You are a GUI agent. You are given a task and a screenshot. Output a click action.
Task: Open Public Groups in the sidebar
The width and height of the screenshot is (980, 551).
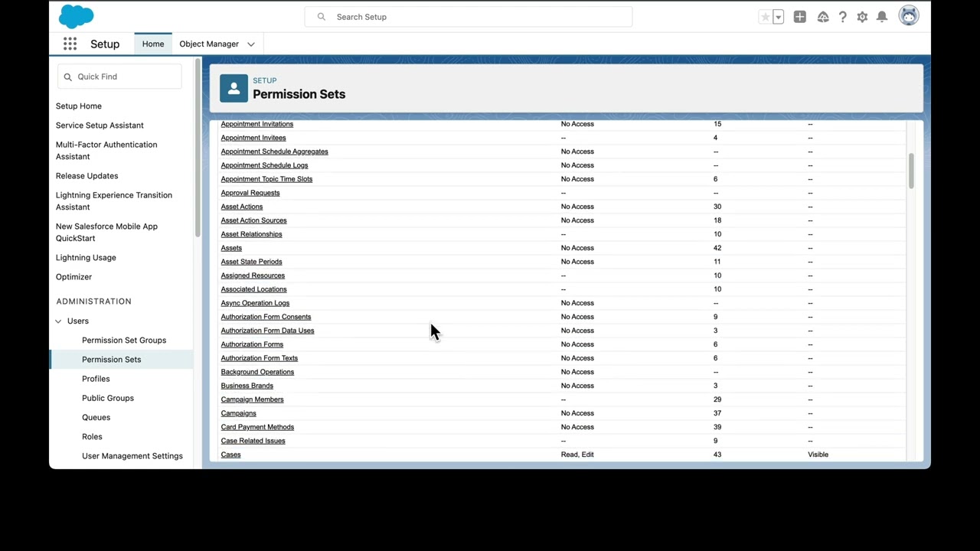(108, 398)
